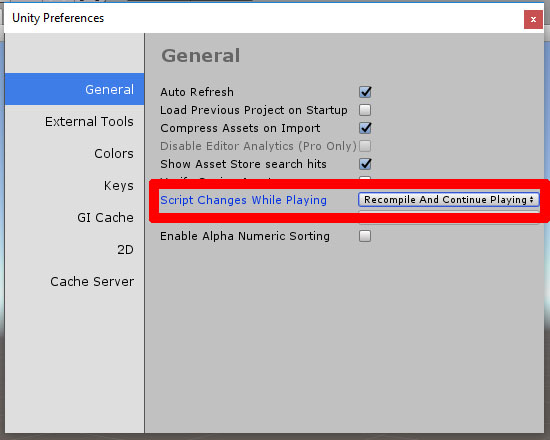Click the Unity Preferences title bar text
Image resolution: width=550 pixels, height=440 pixels.
click(58, 18)
